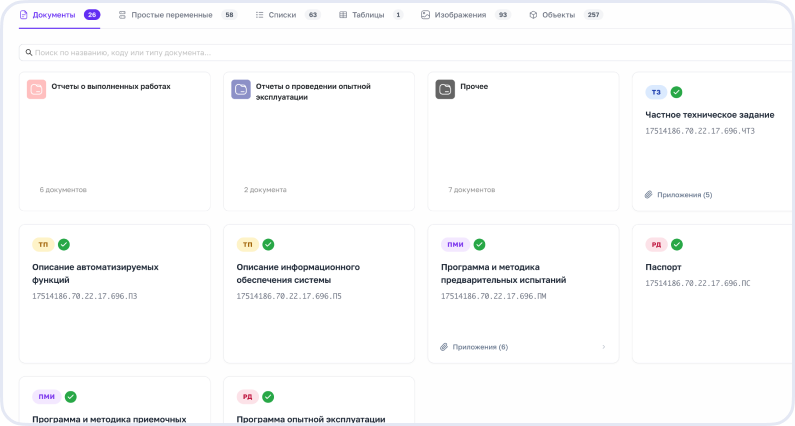
Task: Click the magnifier search icon
Action: coord(29,52)
